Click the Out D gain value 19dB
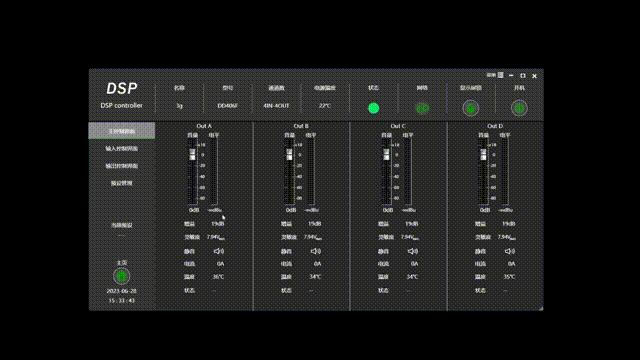This screenshot has width=640, height=360. 509,224
